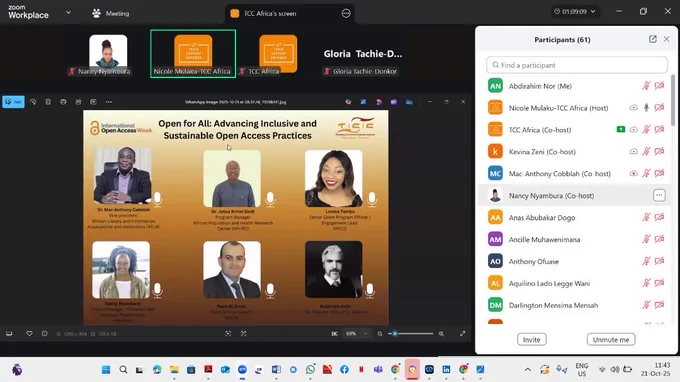This screenshot has height=382, width=680.
Task: Click the Invite button
Action: [x=532, y=340]
